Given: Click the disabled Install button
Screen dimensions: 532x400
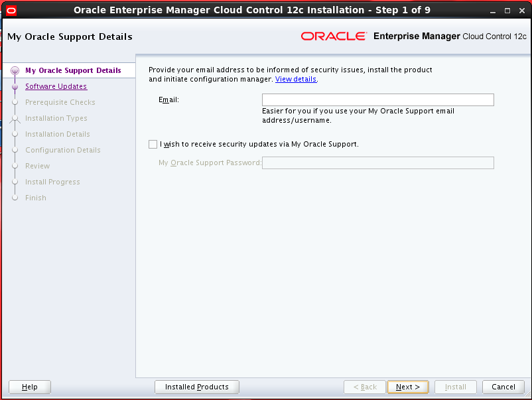Looking at the screenshot, I should 455,387.
